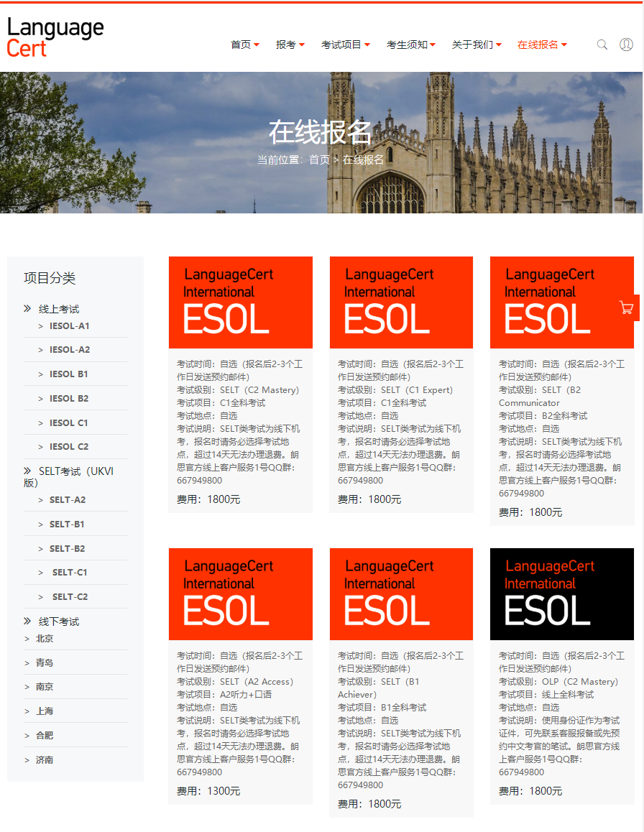
Task: Choose 北京 offline exam location
Action: 45,638
